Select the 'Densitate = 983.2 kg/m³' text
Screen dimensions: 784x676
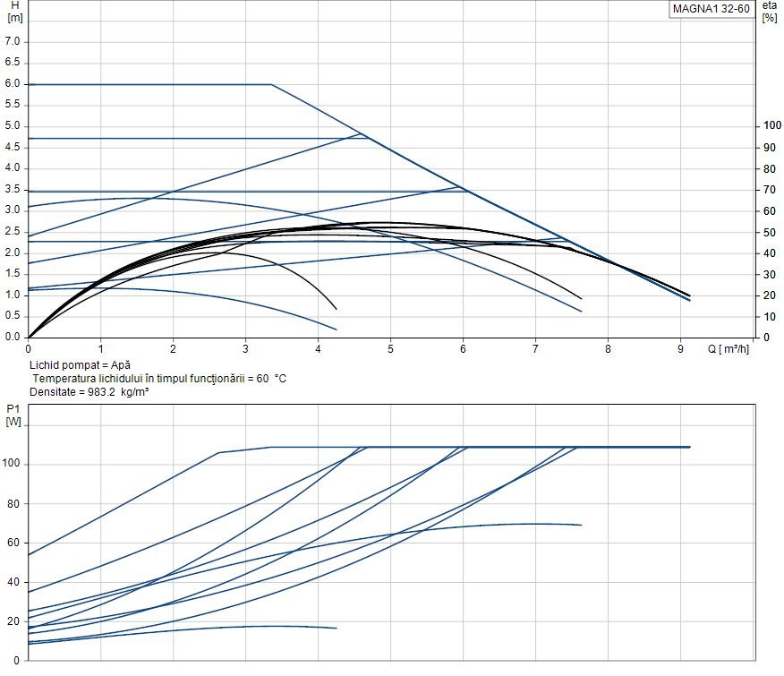[88, 392]
